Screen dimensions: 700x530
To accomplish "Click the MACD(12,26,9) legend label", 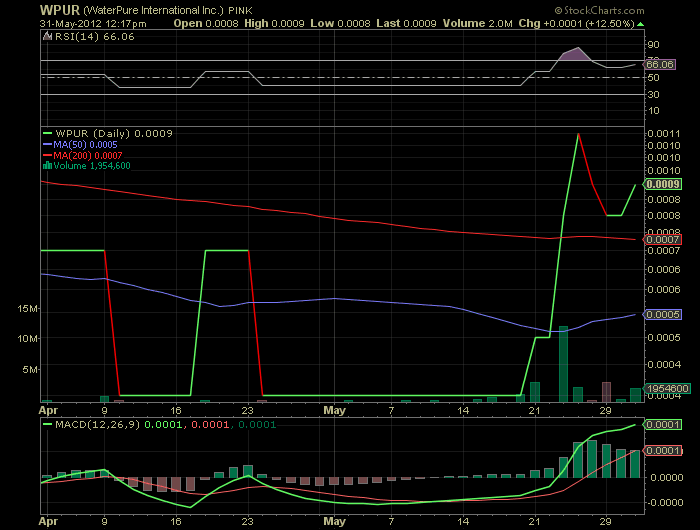I will [97, 425].
